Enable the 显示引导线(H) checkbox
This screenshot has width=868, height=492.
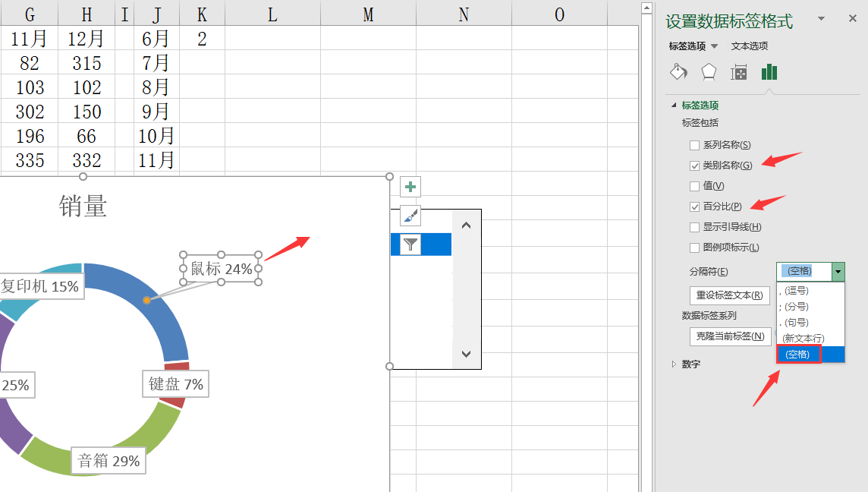tap(695, 227)
